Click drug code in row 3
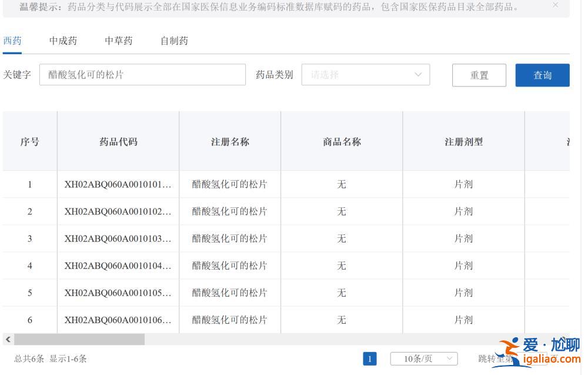This screenshot has height=375, width=588. coord(118,238)
